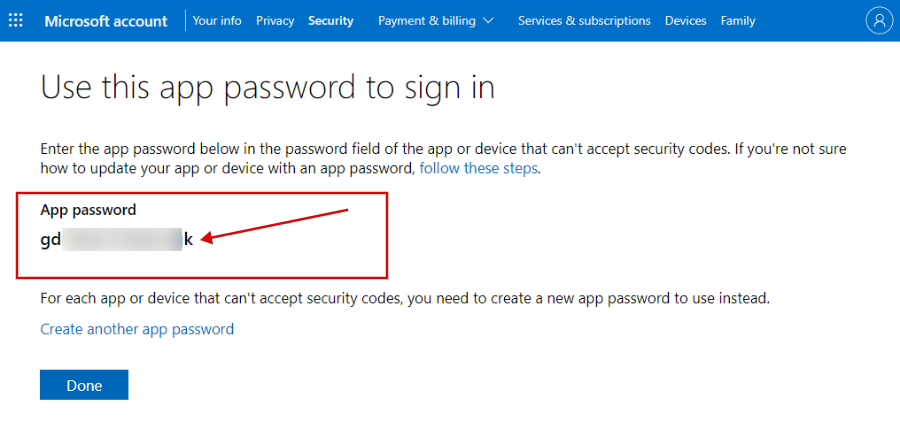Open the Devices page
The image size is (900, 436).
685,21
